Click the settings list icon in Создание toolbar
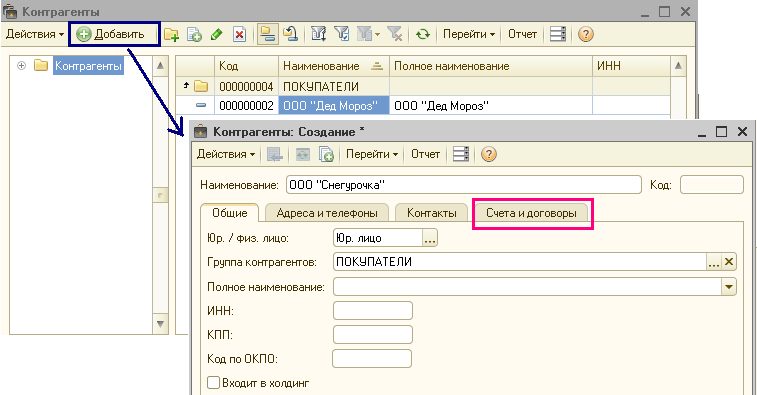 coord(461,155)
